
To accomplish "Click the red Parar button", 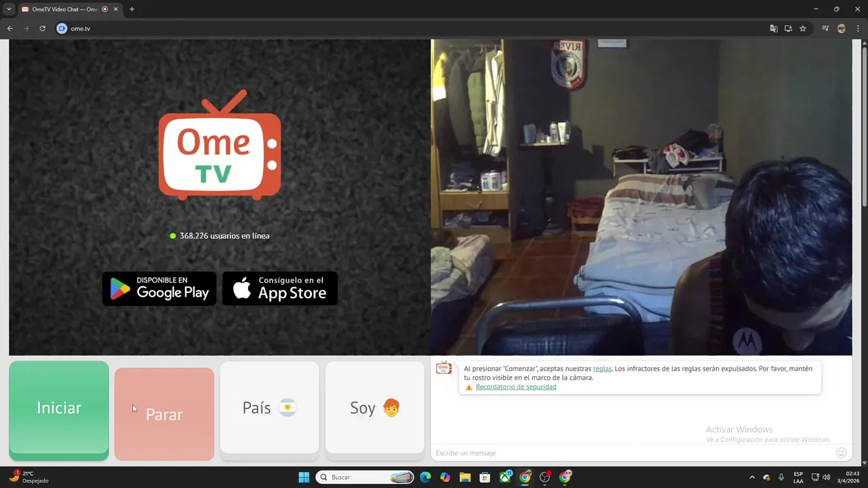I will click(164, 414).
